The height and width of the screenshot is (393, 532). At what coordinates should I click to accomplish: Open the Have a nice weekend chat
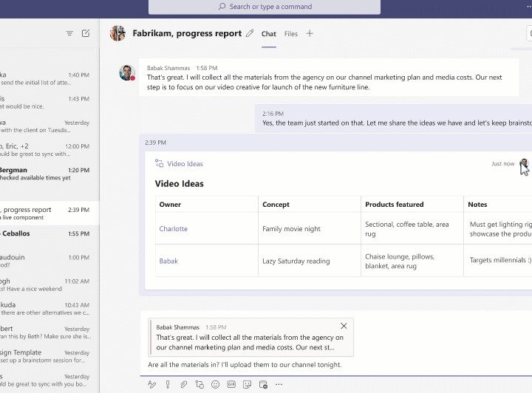tap(50, 284)
